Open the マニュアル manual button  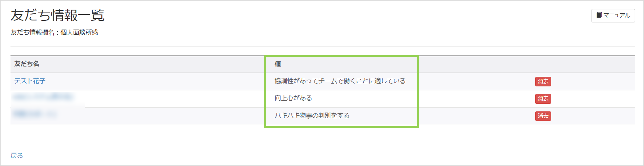(x=613, y=16)
